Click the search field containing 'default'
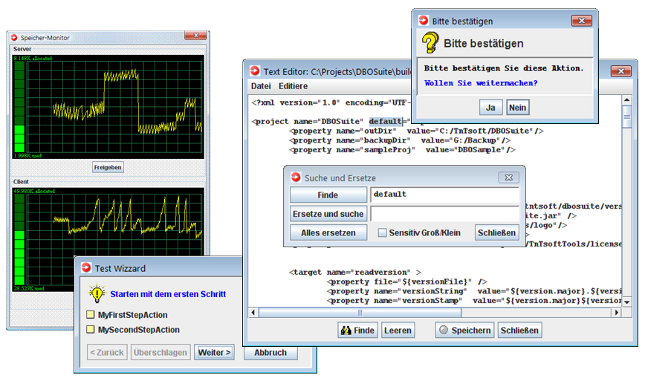Image resolution: width=645 pixels, height=378 pixels. (445, 195)
